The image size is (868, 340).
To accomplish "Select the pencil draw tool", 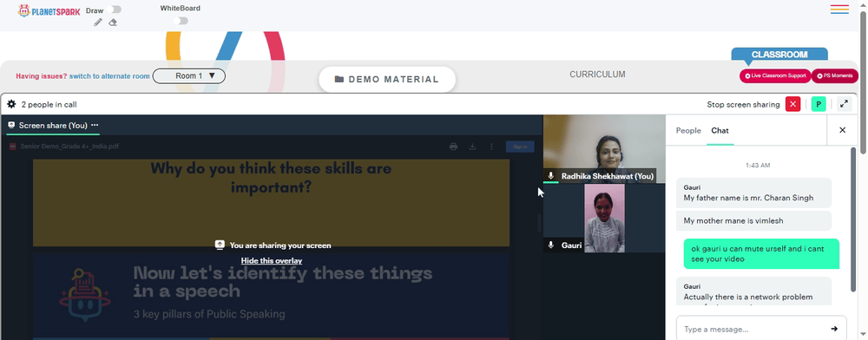I will pos(98,22).
